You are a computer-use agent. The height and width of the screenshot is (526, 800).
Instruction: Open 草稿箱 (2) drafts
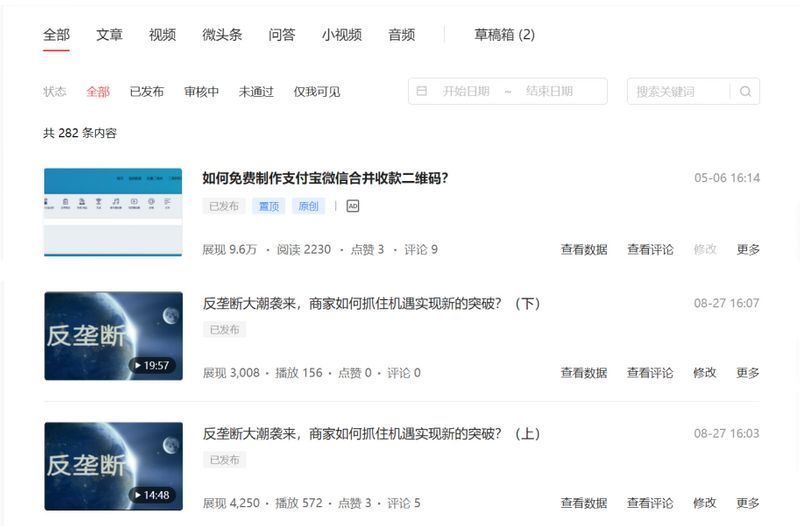click(x=504, y=35)
